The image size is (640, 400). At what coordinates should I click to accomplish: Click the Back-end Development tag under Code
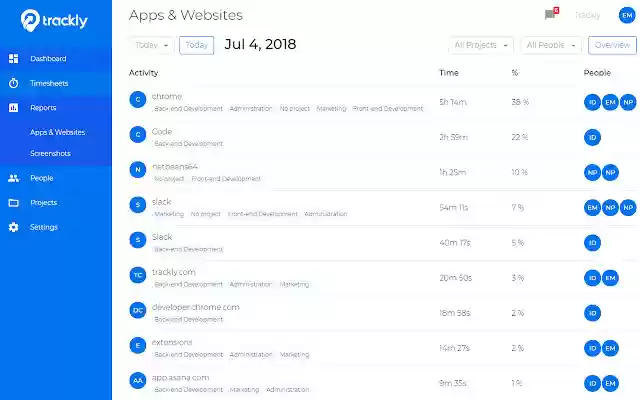coord(189,144)
